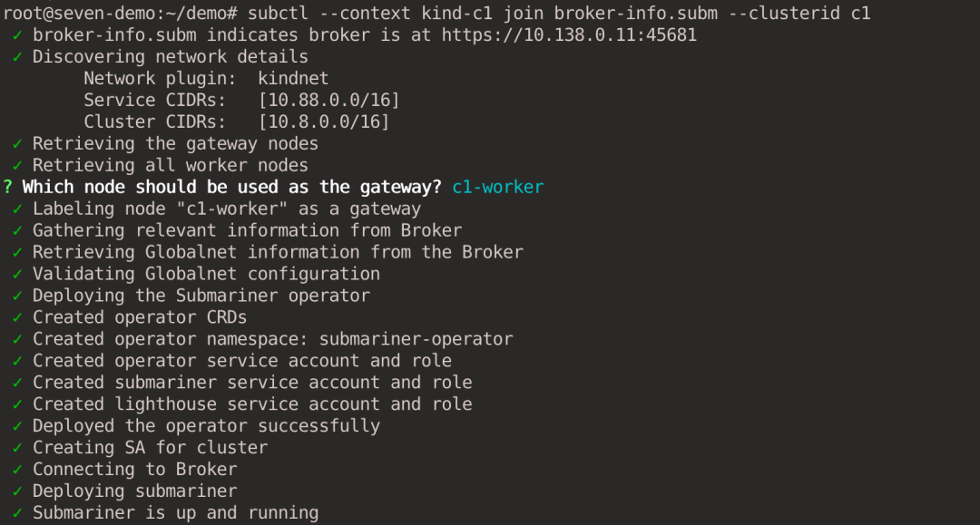Click the Deployed the operator successfully line
Screen dimensions: 980x525
coord(206,426)
